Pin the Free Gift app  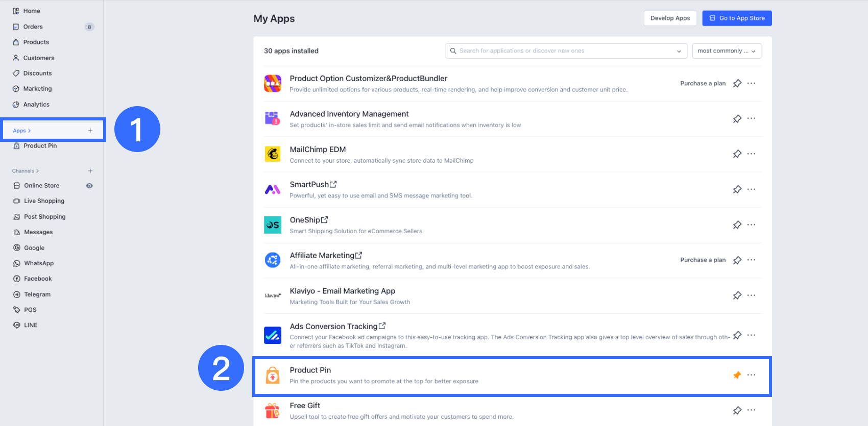coord(737,410)
